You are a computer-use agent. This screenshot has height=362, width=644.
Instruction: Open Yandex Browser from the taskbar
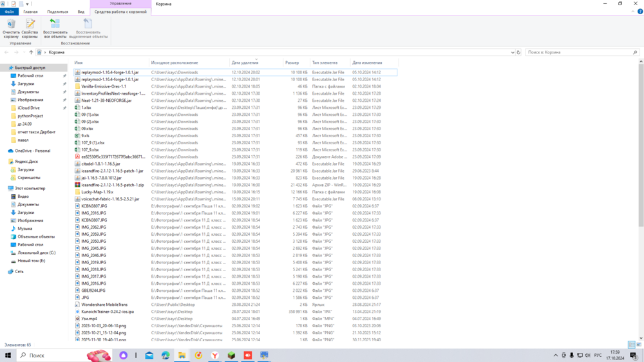tap(215, 356)
